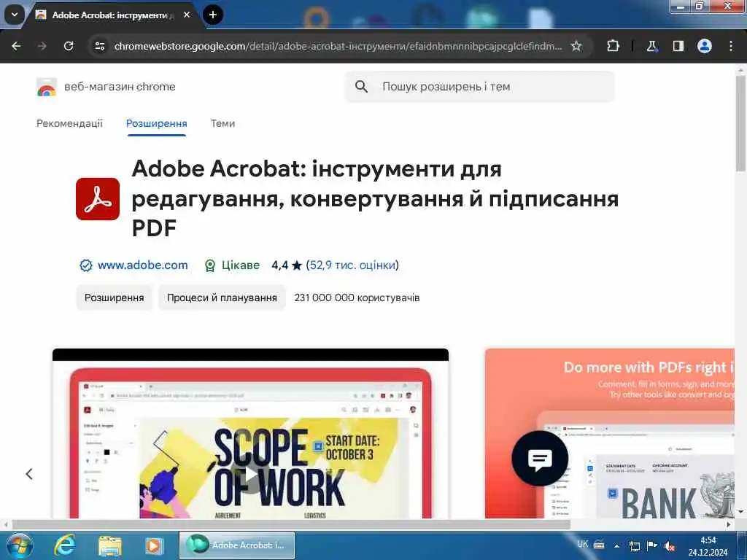Viewport: 747px width, 560px height.
Task: Open Chrome Labs flask icon
Action: [x=651, y=46]
